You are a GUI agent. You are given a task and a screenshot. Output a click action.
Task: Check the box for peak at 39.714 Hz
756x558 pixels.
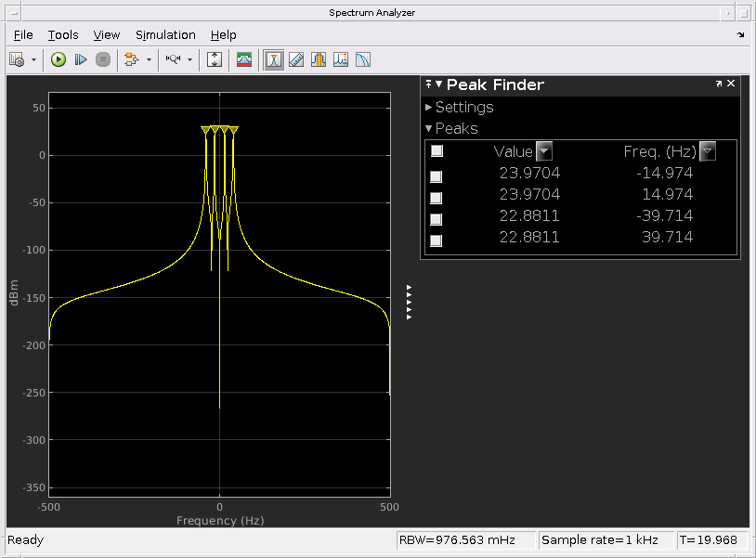coord(437,241)
